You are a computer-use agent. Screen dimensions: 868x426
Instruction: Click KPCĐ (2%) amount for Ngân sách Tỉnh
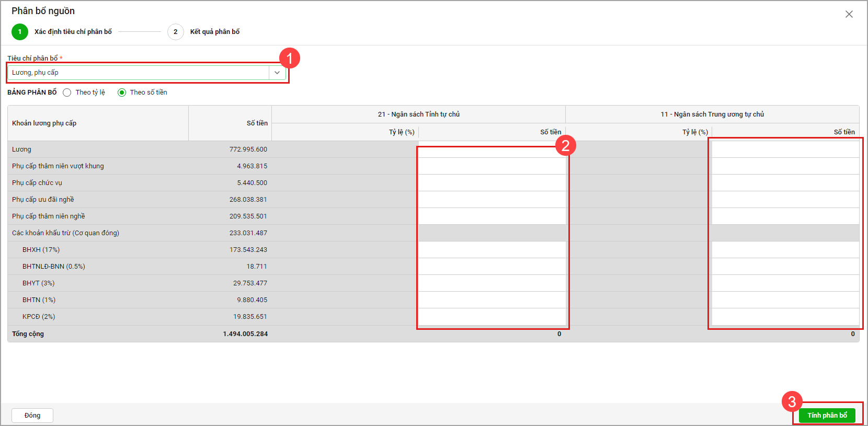click(x=492, y=317)
